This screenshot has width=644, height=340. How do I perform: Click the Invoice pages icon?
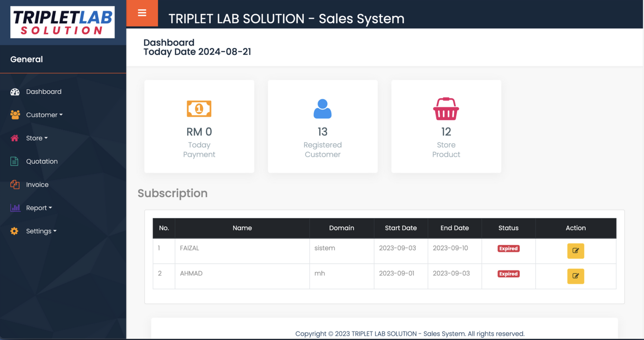pos(15,184)
